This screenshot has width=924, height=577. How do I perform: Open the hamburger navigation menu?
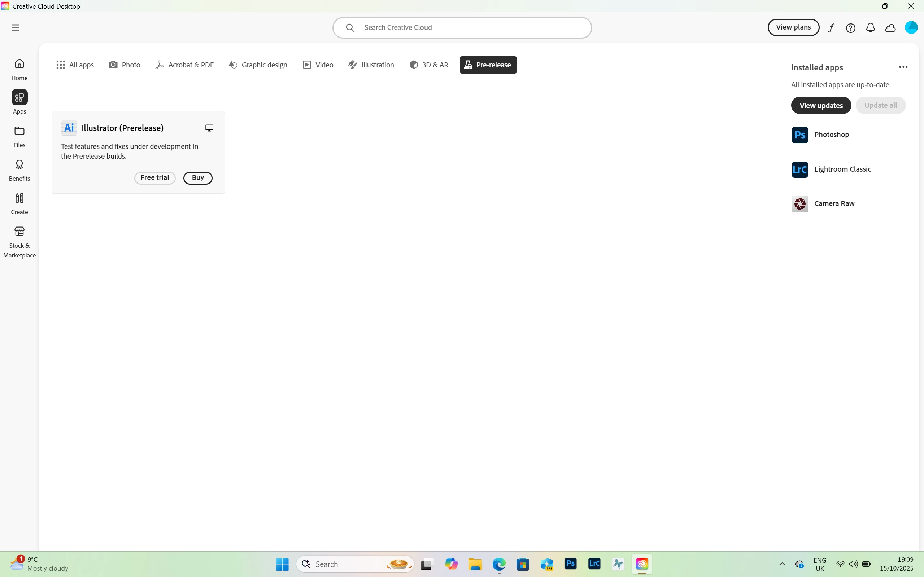point(15,27)
